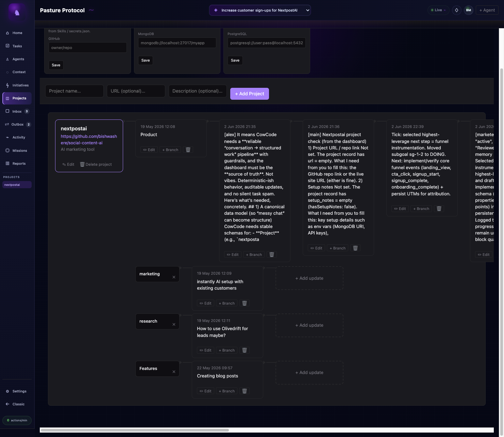Add update to the marketing branch
Screen dimensions: 504x437
click(309, 278)
